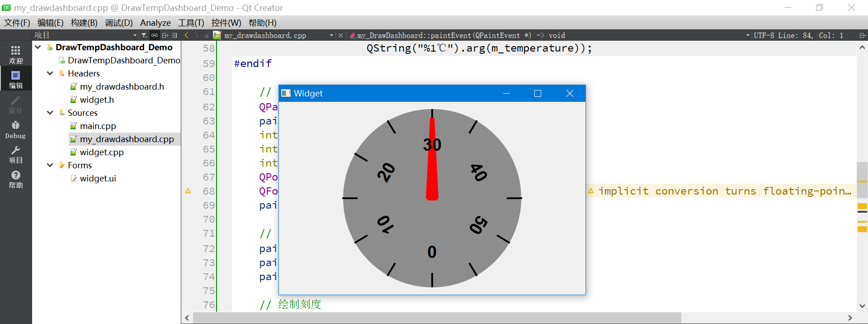Toggle the file writable lock icon
Viewport: 868px width, 324px height.
pyautogui.click(x=207, y=35)
